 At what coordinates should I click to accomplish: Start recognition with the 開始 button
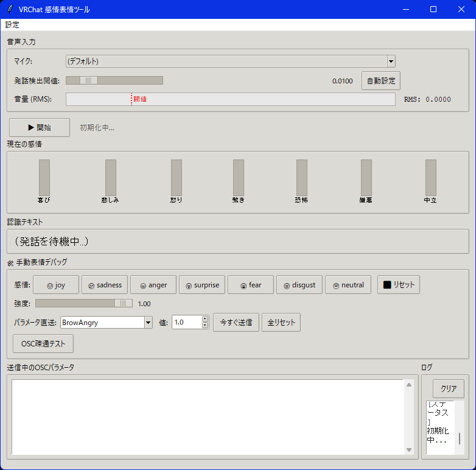coord(40,127)
